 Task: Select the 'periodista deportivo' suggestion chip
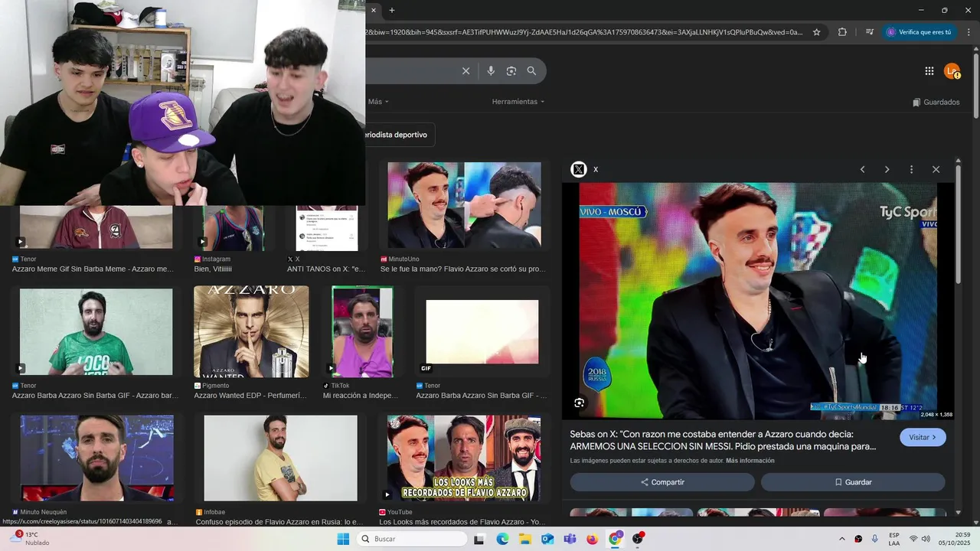coord(396,135)
